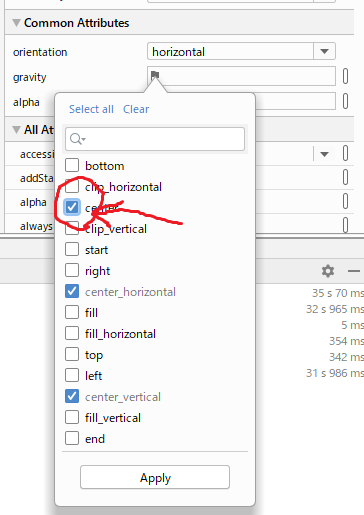Collapse the Common Attributes section
The image size is (364, 515).
tap(16, 23)
